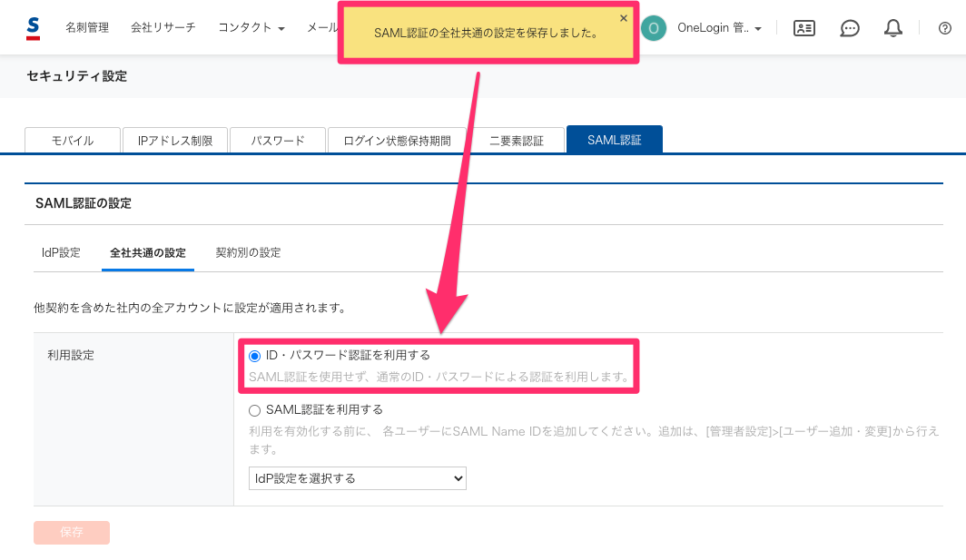Switch to the パスワード tab
This screenshot has height=560, width=966.
[277, 140]
